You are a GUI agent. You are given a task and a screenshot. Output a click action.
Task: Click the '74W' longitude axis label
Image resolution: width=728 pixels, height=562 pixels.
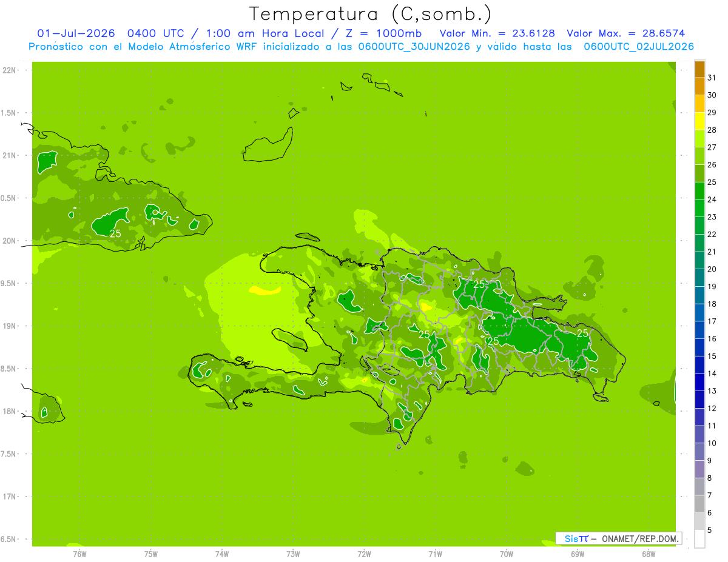pos(222,554)
